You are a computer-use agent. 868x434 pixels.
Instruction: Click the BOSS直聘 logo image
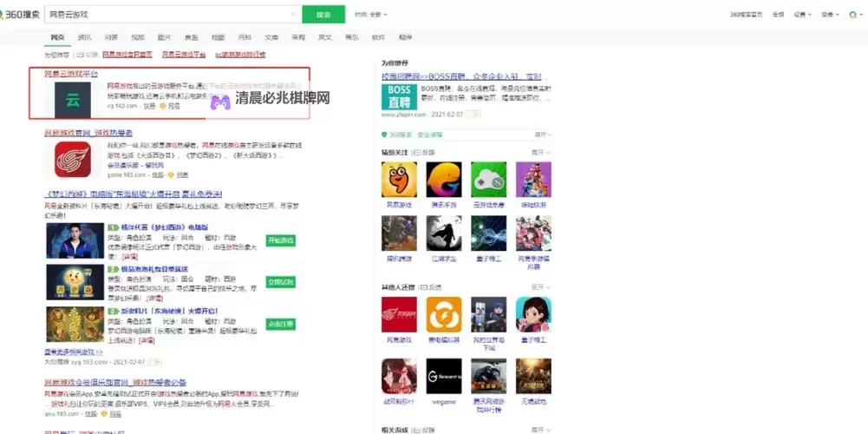tap(399, 97)
